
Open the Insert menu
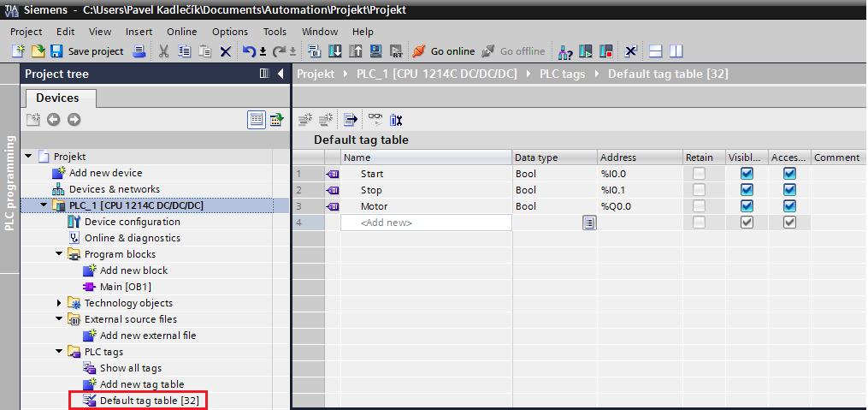[x=139, y=32]
